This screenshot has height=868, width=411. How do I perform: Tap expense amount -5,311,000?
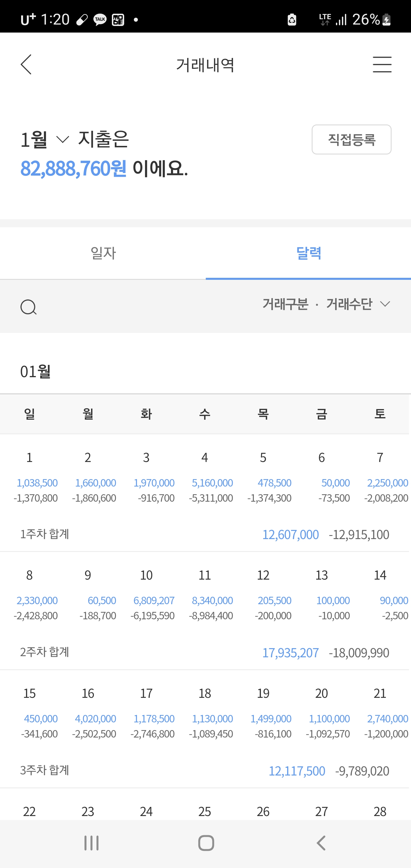pyautogui.click(x=211, y=498)
